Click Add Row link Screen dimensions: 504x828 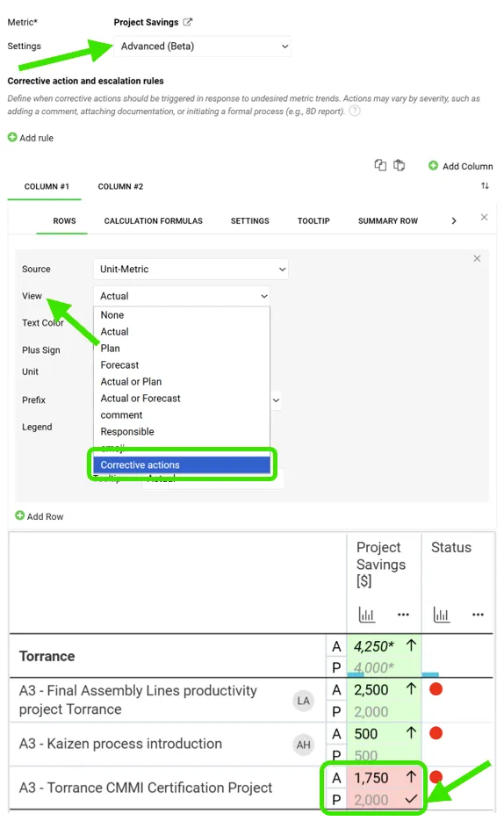[40, 516]
